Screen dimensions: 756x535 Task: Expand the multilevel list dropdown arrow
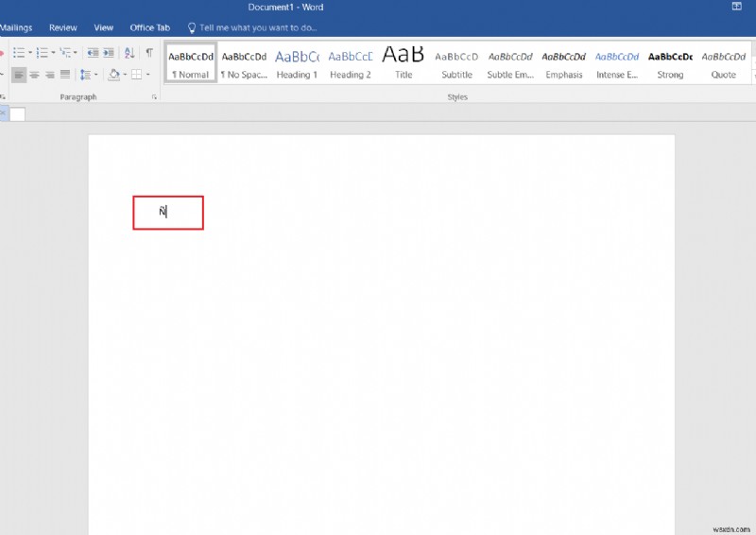(x=76, y=53)
